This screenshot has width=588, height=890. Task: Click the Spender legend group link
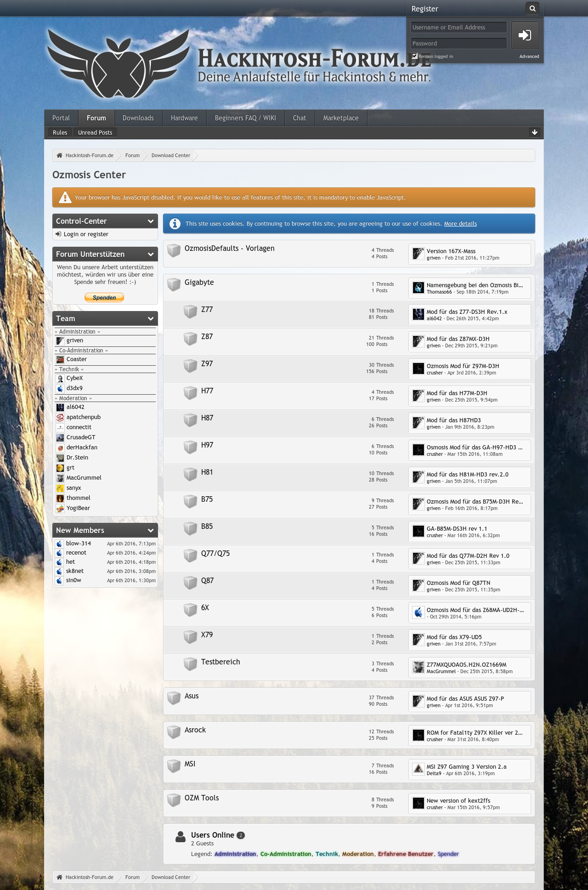[x=448, y=854]
